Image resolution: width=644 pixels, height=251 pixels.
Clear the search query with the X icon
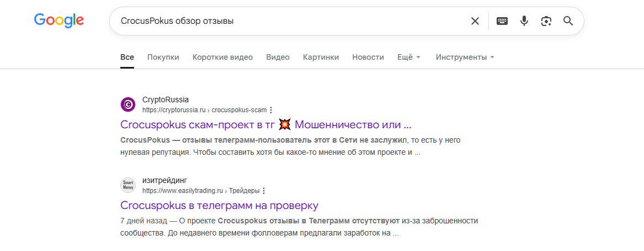[x=475, y=21]
